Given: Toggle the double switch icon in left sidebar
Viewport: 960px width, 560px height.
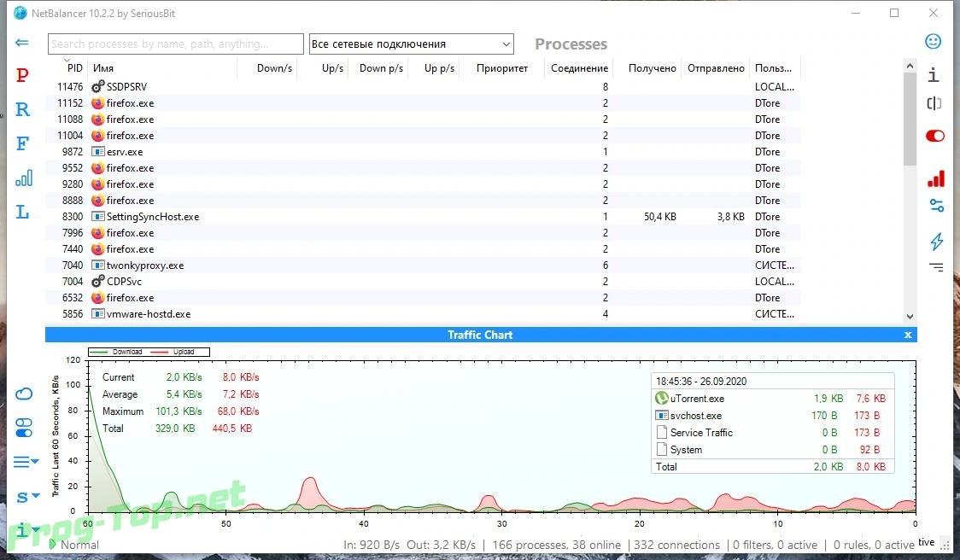Looking at the screenshot, I should [24, 428].
